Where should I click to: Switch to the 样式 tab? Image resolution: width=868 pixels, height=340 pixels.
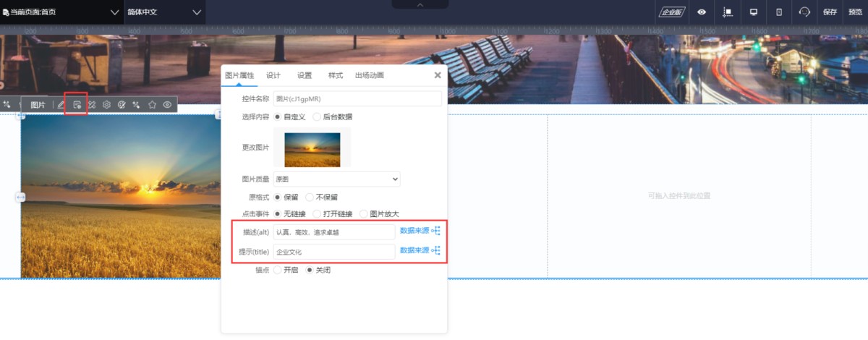(336, 75)
